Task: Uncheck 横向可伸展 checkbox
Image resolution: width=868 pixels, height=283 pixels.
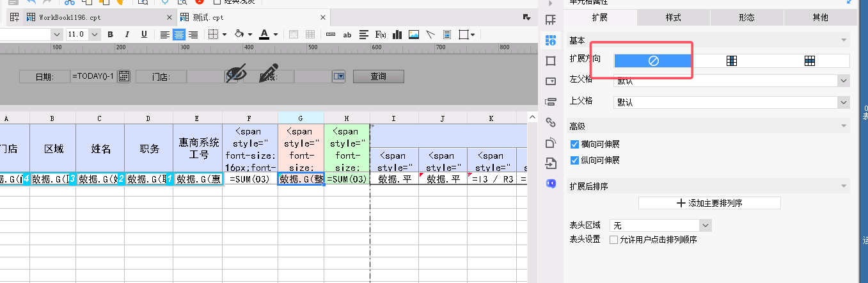Action: pos(574,145)
